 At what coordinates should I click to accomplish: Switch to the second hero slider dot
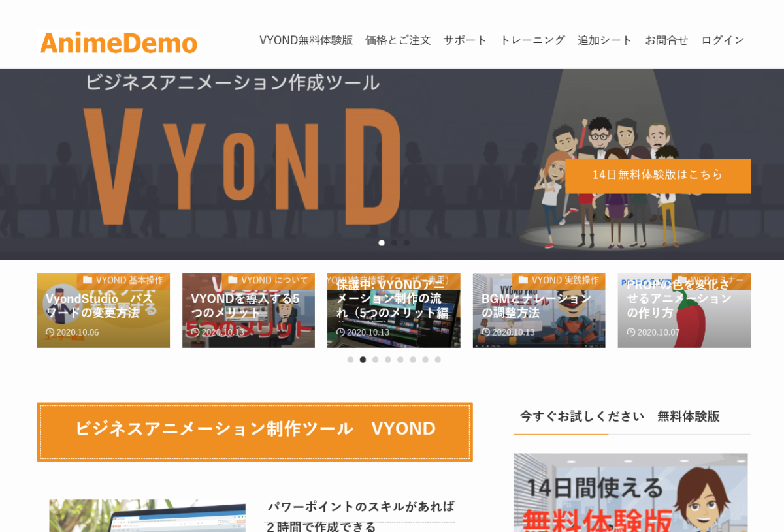394,243
